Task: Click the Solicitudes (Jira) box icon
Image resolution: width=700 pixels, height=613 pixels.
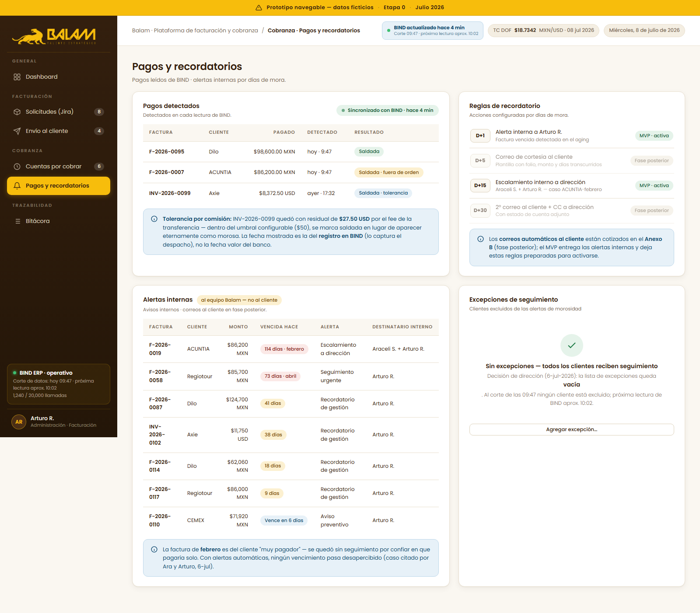Action: [17, 112]
